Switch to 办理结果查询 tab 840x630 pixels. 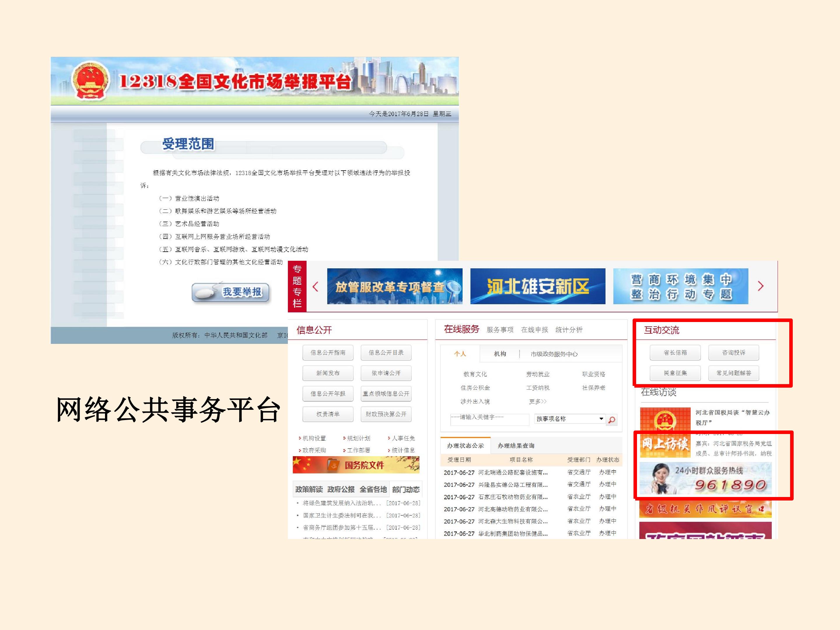pyautogui.click(x=516, y=445)
